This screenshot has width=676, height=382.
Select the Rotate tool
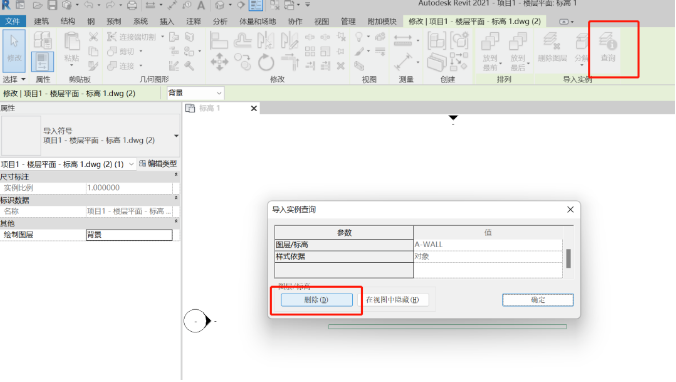click(266, 63)
